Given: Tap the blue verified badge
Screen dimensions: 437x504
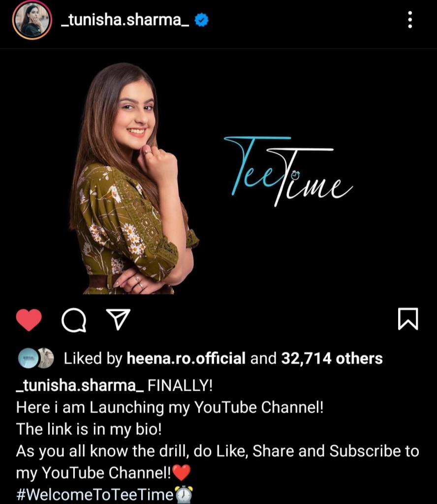Looking at the screenshot, I should pyautogui.click(x=201, y=20).
